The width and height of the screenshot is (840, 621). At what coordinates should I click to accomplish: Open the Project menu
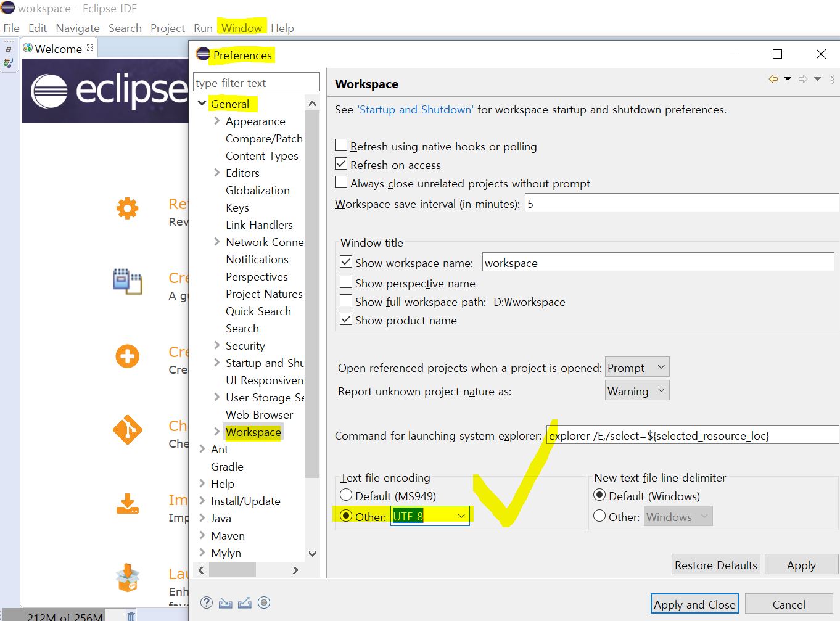[168, 28]
